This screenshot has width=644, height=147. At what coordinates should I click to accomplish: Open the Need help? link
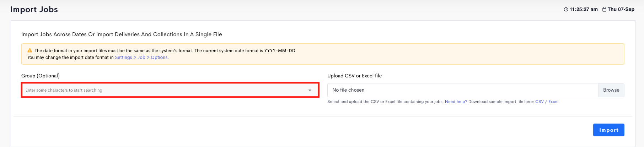pos(456,102)
